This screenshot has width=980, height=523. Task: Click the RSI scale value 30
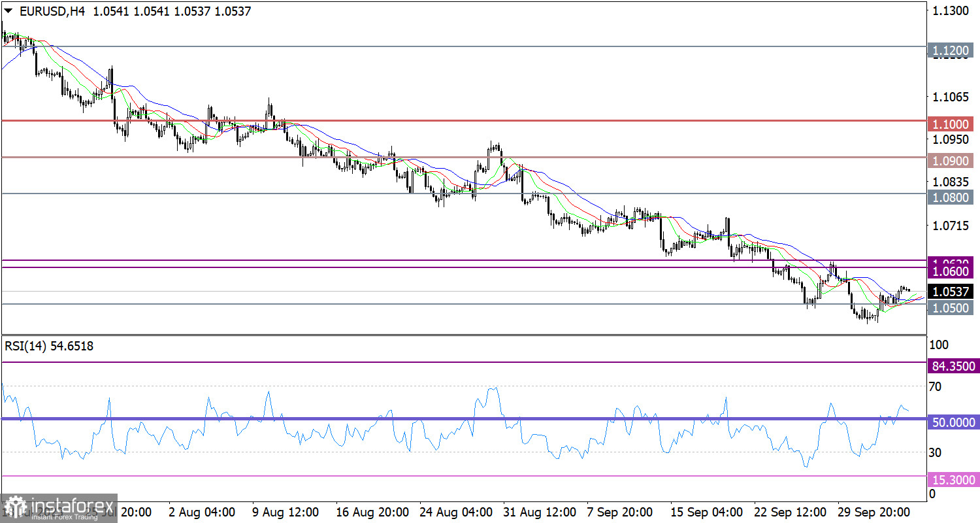point(935,452)
